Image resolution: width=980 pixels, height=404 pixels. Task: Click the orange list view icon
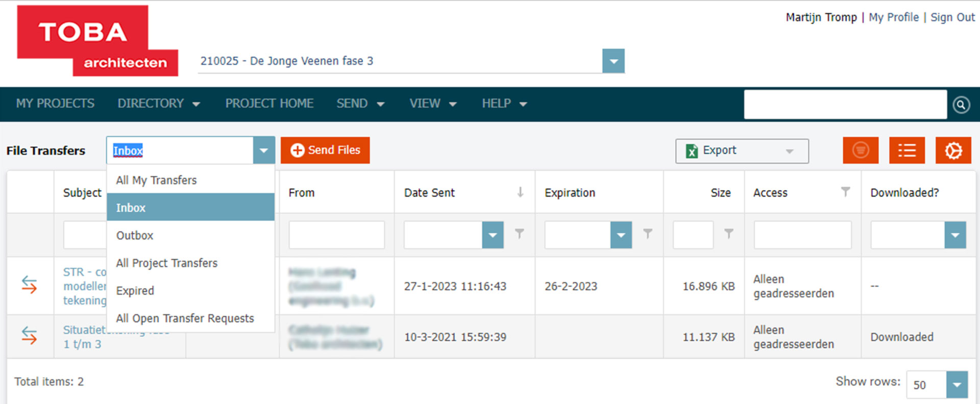[906, 150]
